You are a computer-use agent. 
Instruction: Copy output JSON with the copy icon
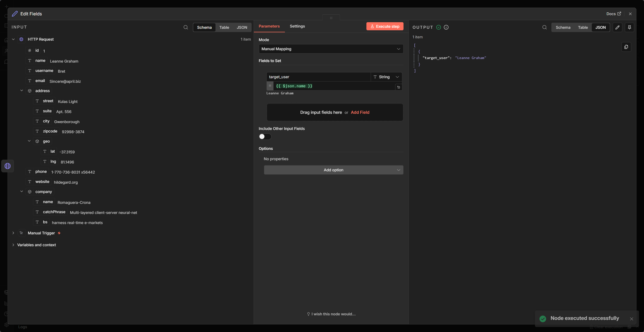pyautogui.click(x=626, y=47)
